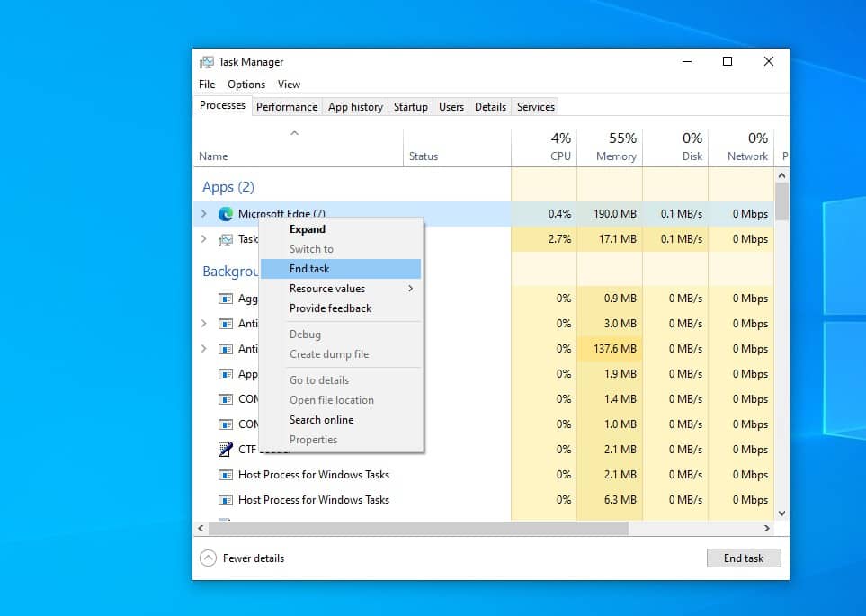Minimize the Task Manager window
The width and height of the screenshot is (866, 616).
coord(687,61)
